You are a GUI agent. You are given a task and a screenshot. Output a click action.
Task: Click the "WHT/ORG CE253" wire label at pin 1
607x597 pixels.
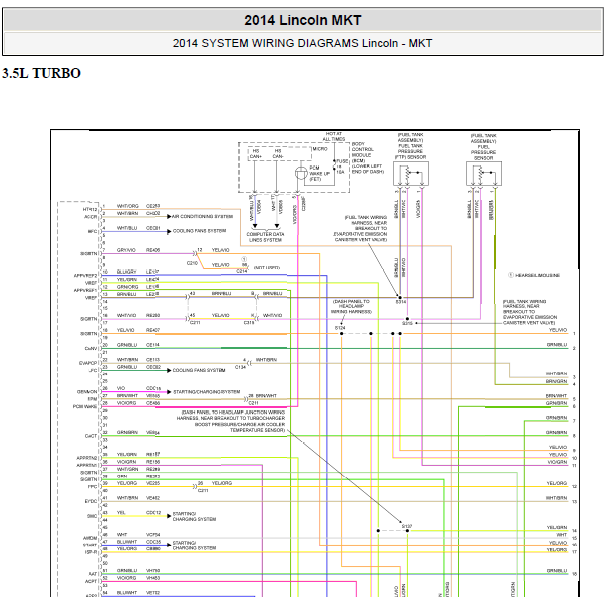(x=138, y=206)
